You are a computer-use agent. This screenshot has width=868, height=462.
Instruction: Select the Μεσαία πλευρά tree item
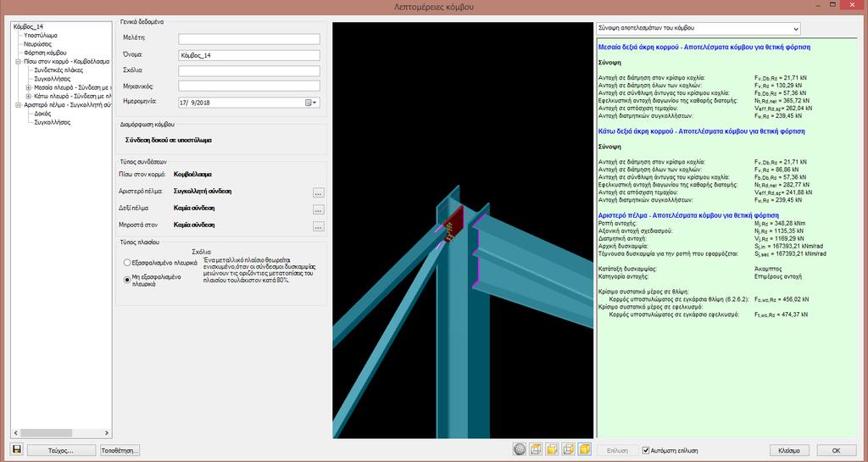click(72, 87)
